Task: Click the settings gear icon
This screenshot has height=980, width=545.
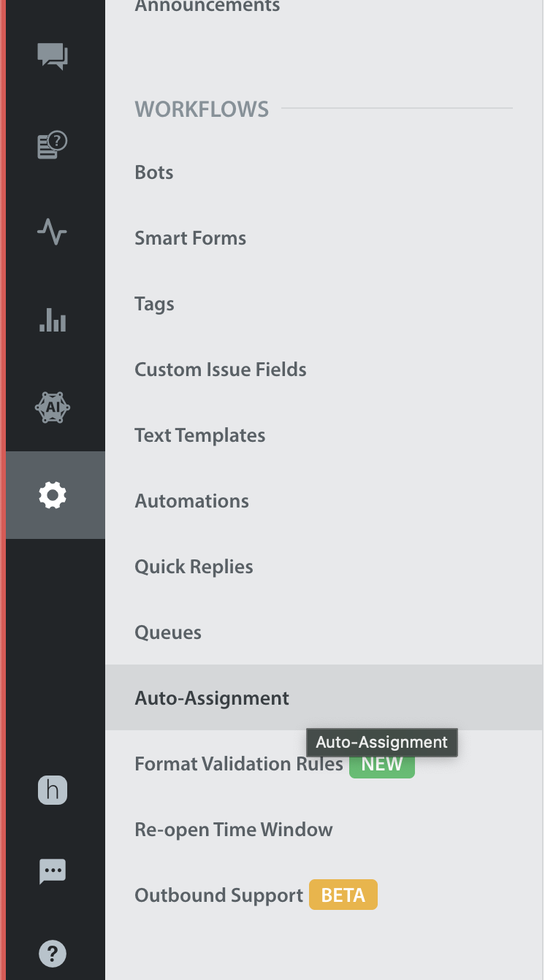Action: 53,495
